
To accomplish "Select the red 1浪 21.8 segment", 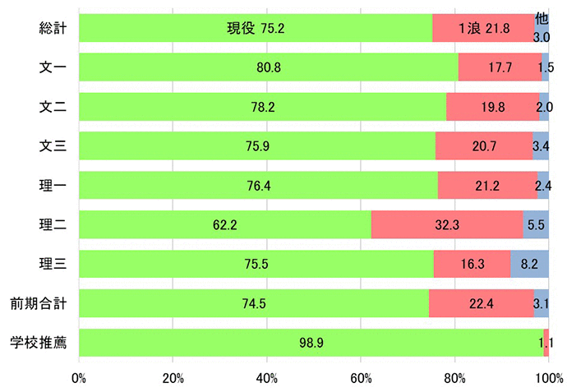I will (x=483, y=28).
